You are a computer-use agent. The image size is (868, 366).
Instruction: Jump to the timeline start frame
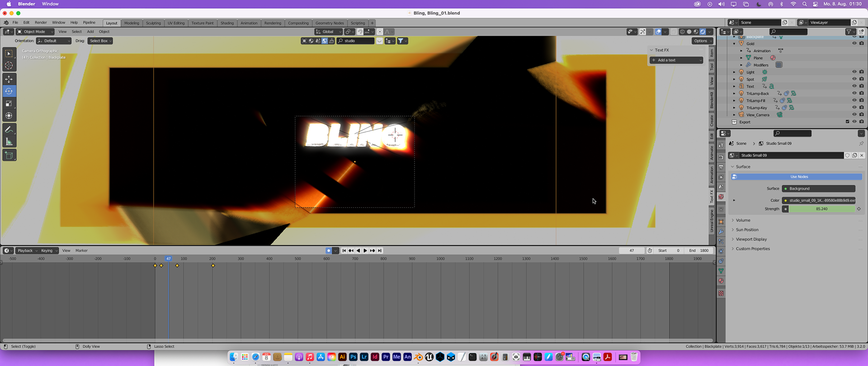pyautogui.click(x=344, y=251)
